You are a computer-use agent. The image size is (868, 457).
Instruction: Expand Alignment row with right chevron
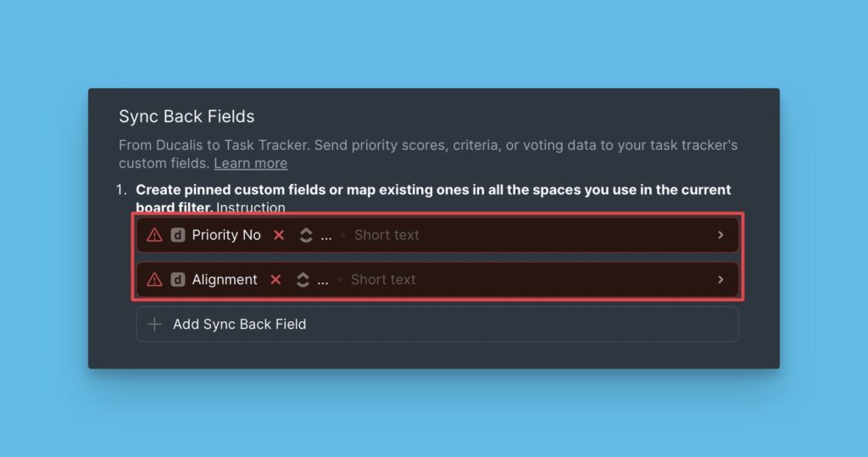tap(721, 279)
